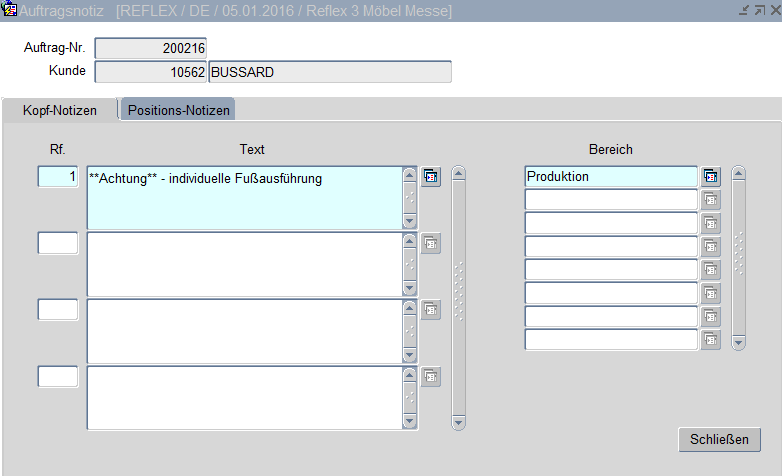Open list icon next to Produktion field
Viewport: 782px width, 476px height.
click(x=711, y=177)
